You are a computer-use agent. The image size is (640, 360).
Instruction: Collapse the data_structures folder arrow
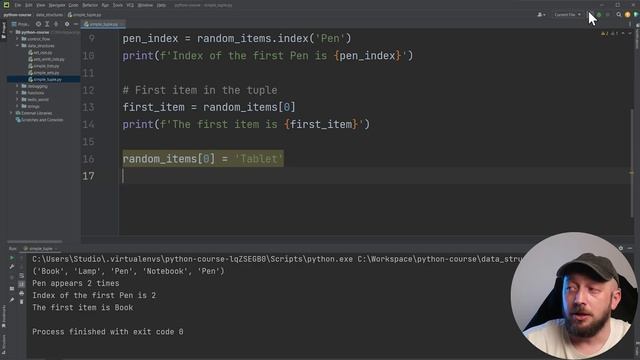[17, 46]
